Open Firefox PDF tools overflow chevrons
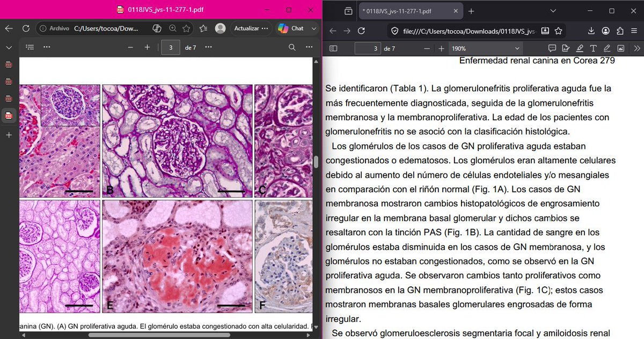The width and height of the screenshot is (644, 339). (x=637, y=48)
